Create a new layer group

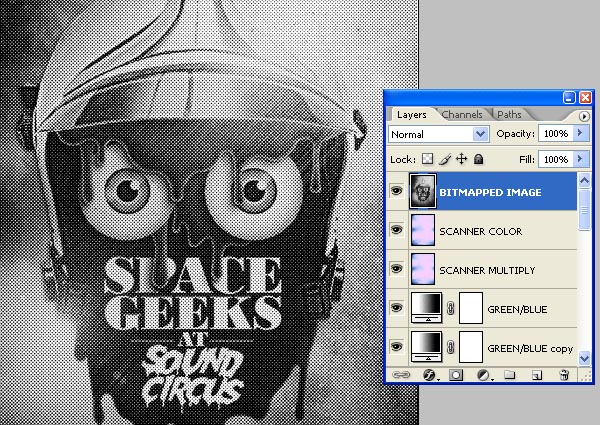tap(510, 375)
